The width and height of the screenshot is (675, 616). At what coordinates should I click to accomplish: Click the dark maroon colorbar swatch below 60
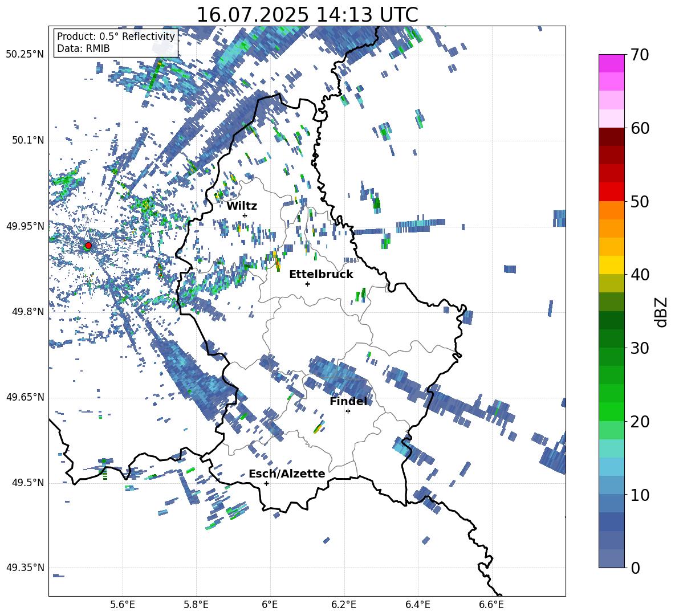[611, 137]
